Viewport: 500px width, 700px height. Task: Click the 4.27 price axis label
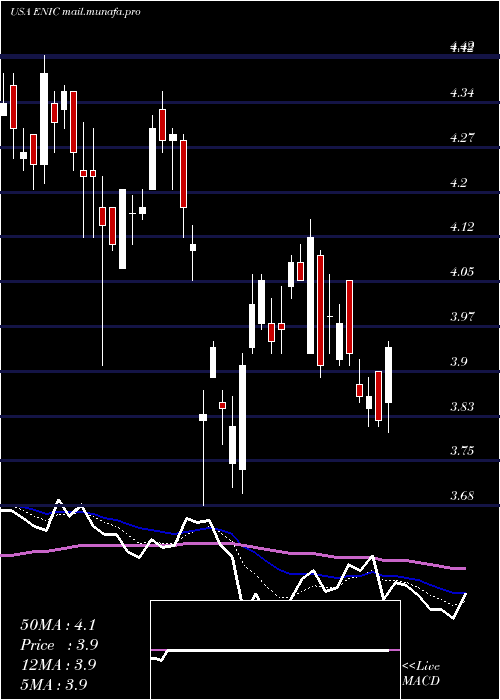462,138
